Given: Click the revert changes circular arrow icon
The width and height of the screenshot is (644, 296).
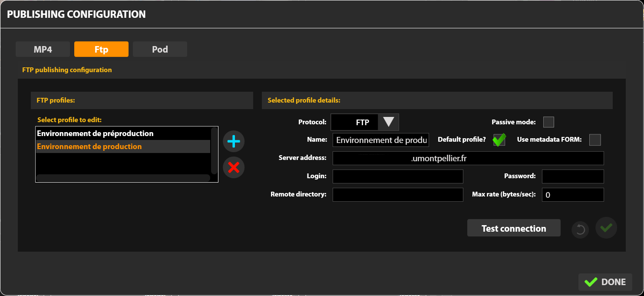Looking at the screenshot, I should (580, 229).
